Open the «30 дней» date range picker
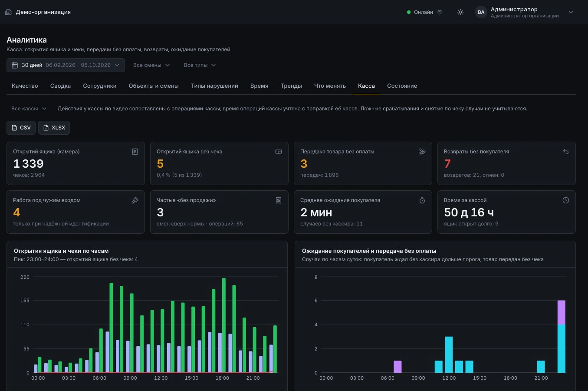This screenshot has height=391, width=588. click(66, 65)
